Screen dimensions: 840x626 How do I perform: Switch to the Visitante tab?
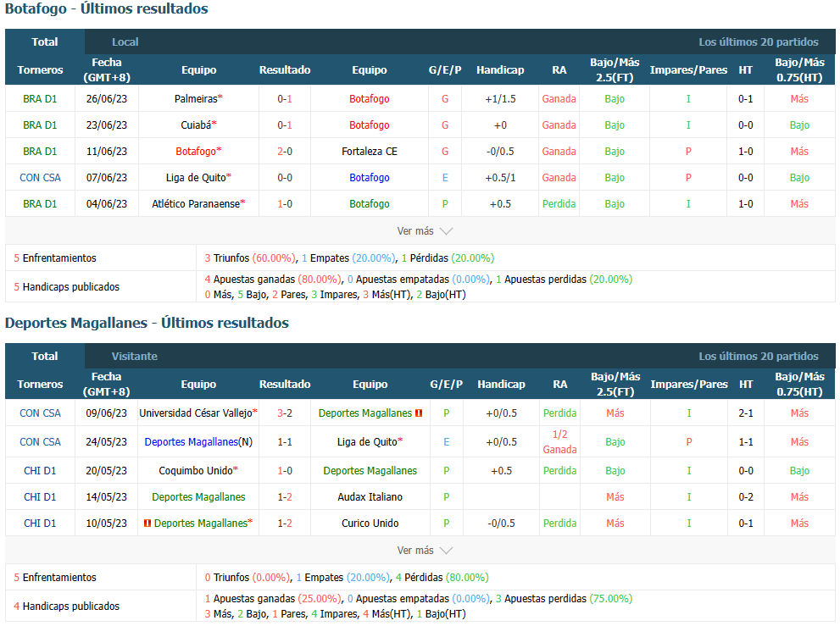point(135,356)
